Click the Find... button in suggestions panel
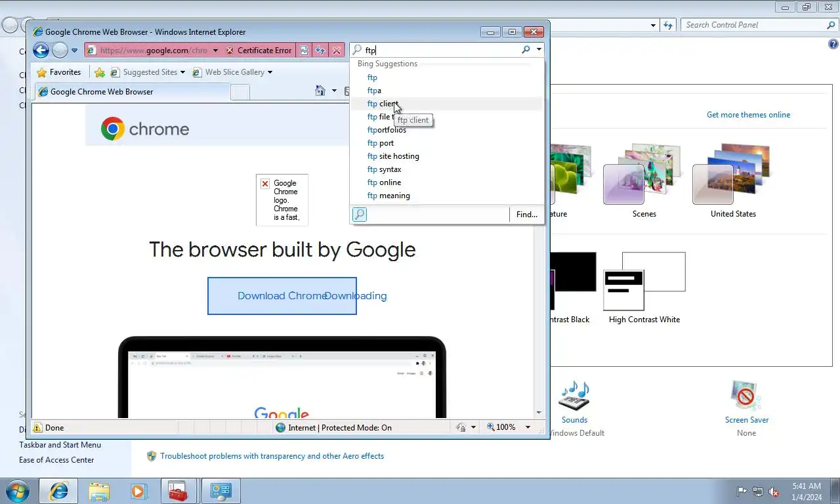 tap(526, 215)
